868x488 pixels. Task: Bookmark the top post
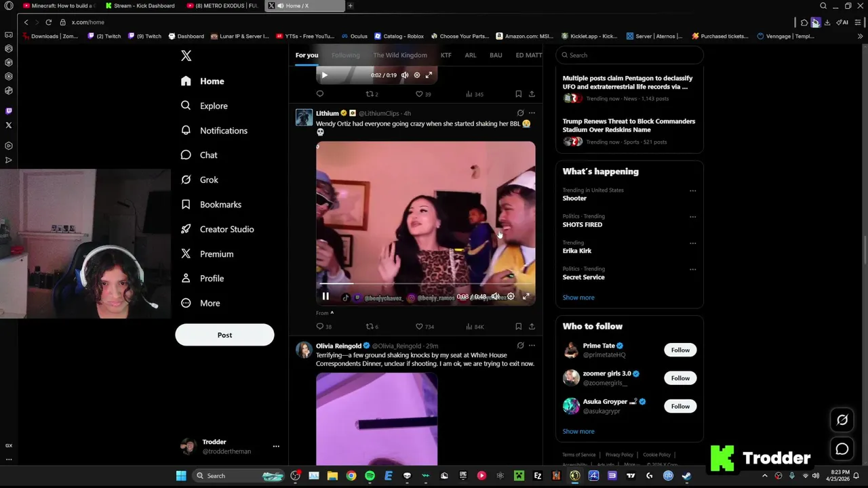click(518, 94)
